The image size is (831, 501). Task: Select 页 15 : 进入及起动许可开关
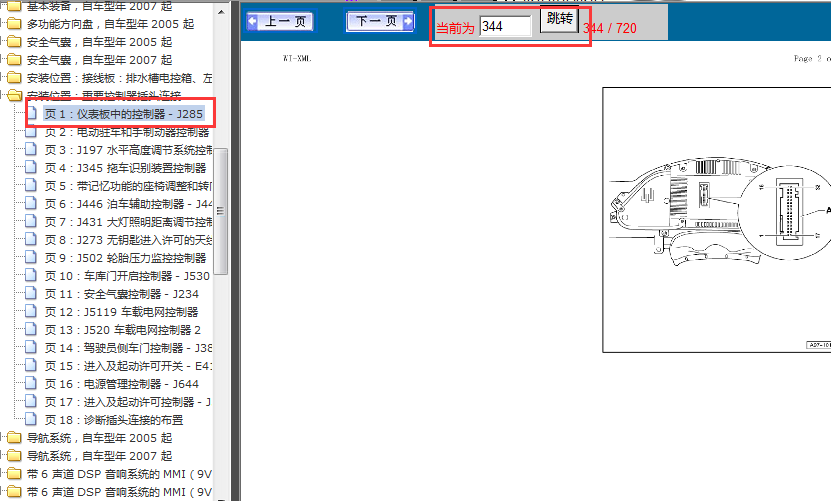(128, 366)
